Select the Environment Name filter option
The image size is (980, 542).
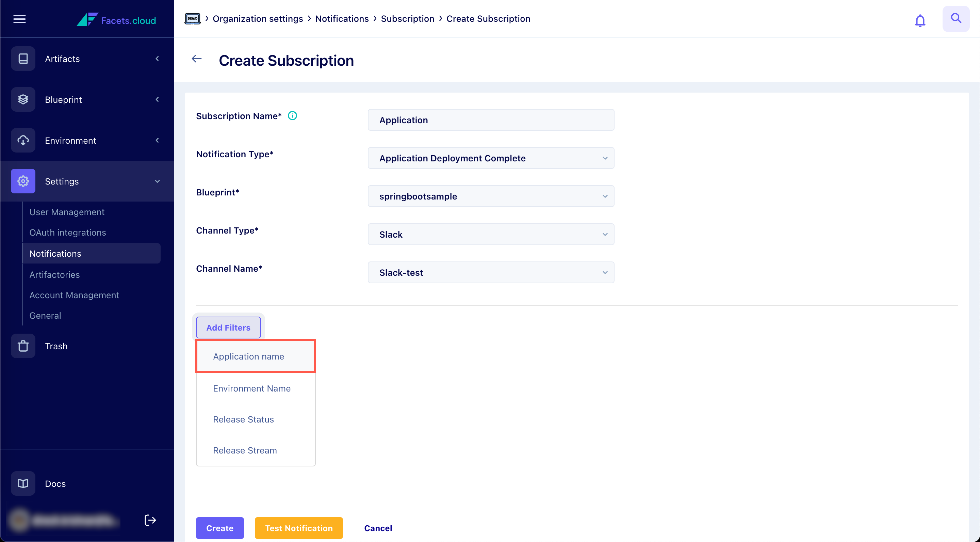(251, 388)
